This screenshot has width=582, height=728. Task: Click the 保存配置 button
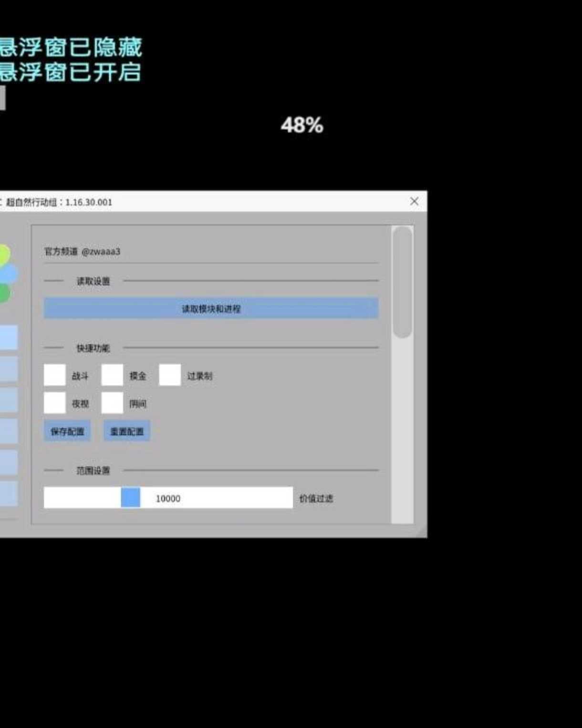click(x=67, y=431)
